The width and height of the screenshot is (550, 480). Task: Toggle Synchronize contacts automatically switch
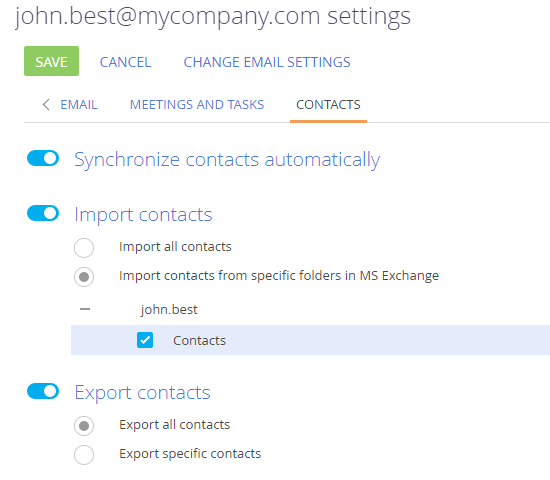tap(43, 158)
